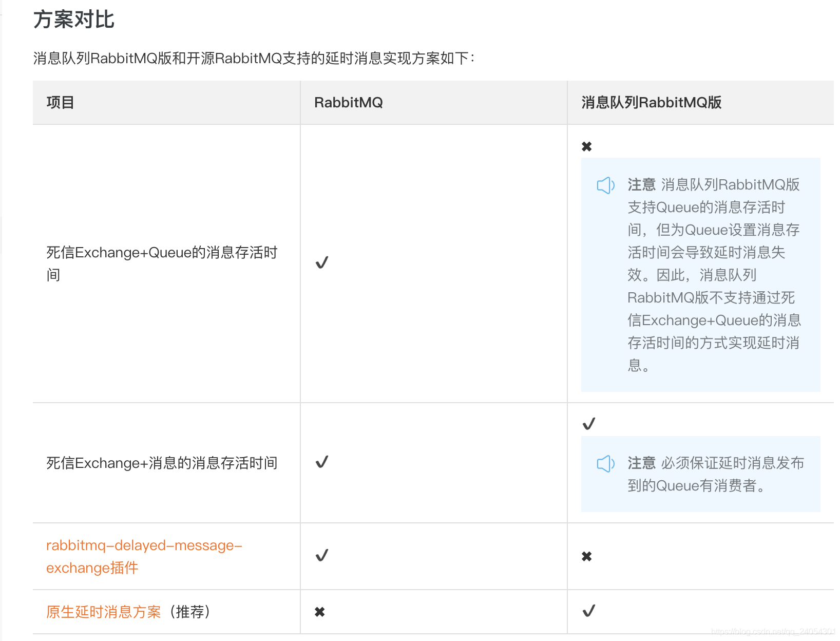Click the intro sentence 消息队列RabbitMQ版和开源RabbitMQ支持的延时消息
Viewport: 840px width, 641px height.
coord(254,59)
